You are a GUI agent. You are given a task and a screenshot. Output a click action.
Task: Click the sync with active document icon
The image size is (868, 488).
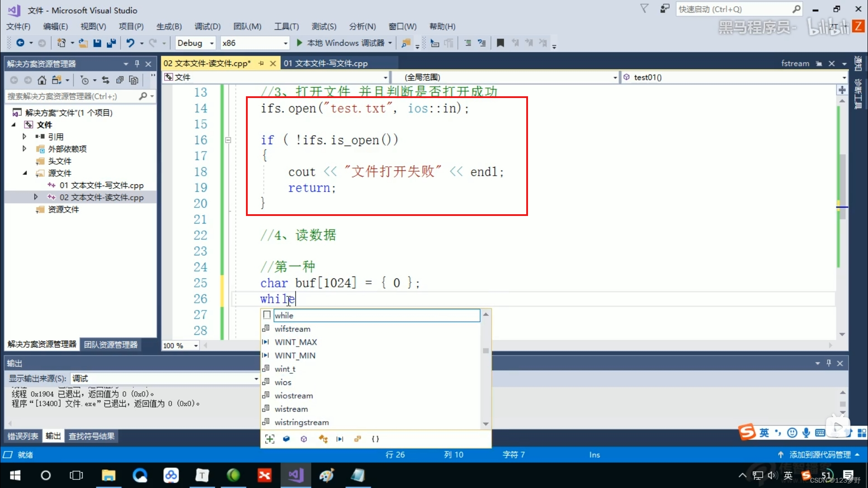pyautogui.click(x=105, y=80)
